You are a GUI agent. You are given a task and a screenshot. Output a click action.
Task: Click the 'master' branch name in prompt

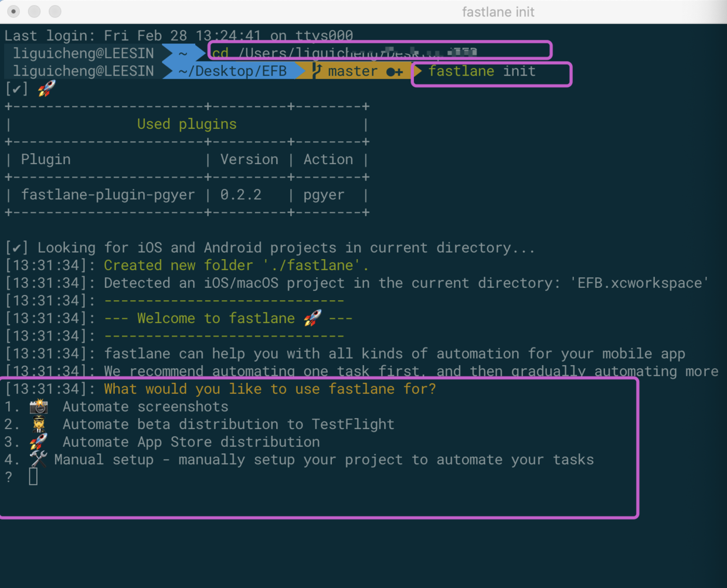tap(352, 71)
